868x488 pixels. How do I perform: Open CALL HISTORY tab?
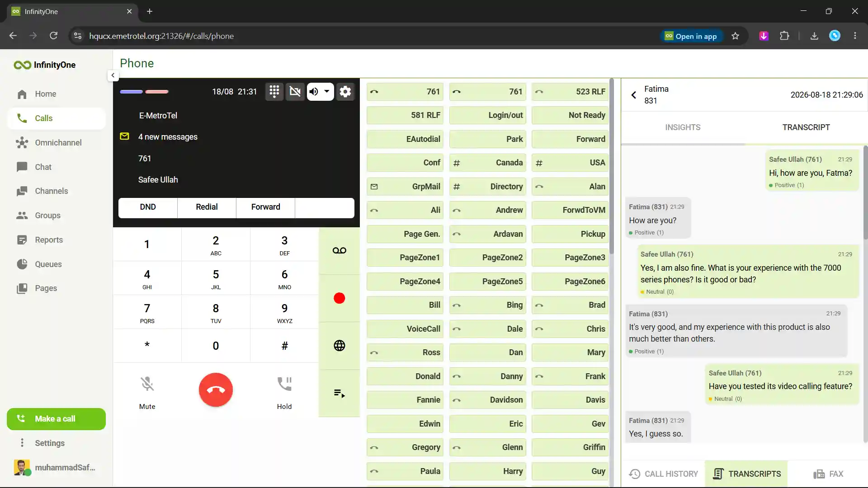[663, 474]
